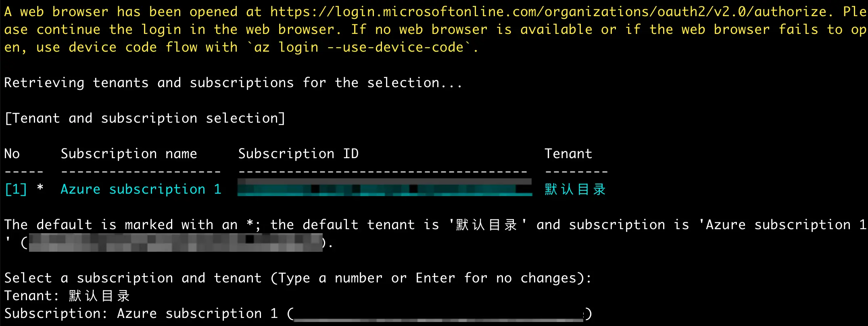868x326 pixels.
Task: Click the blurred subscription ID in the table row
Action: click(384, 188)
